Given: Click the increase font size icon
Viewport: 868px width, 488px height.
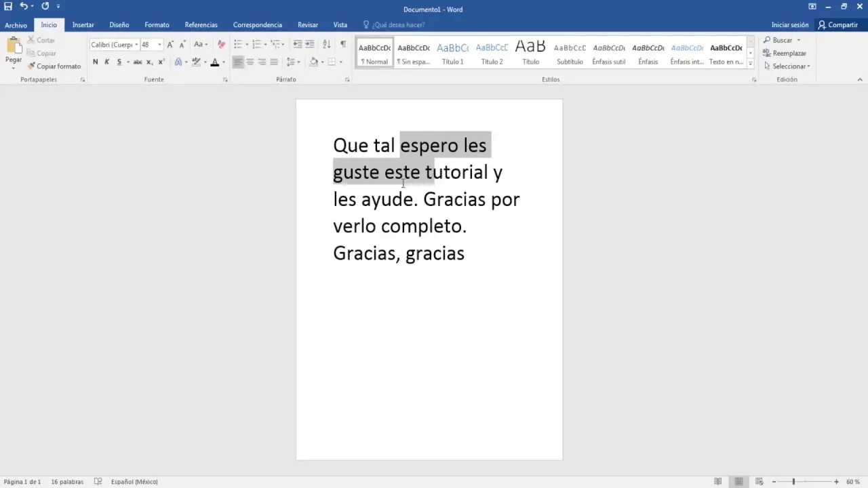Looking at the screenshot, I should click(x=170, y=45).
